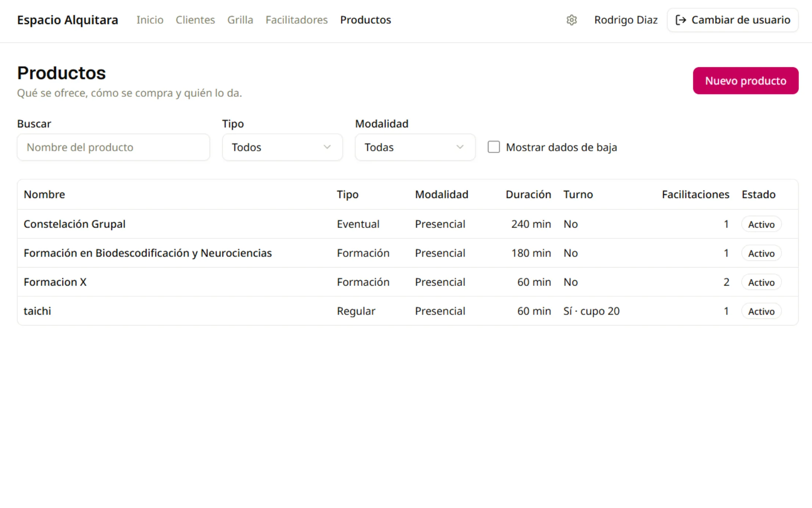Open Formación en Biodescodificación y Neurociencias row
The image size is (812, 508).
click(x=407, y=253)
